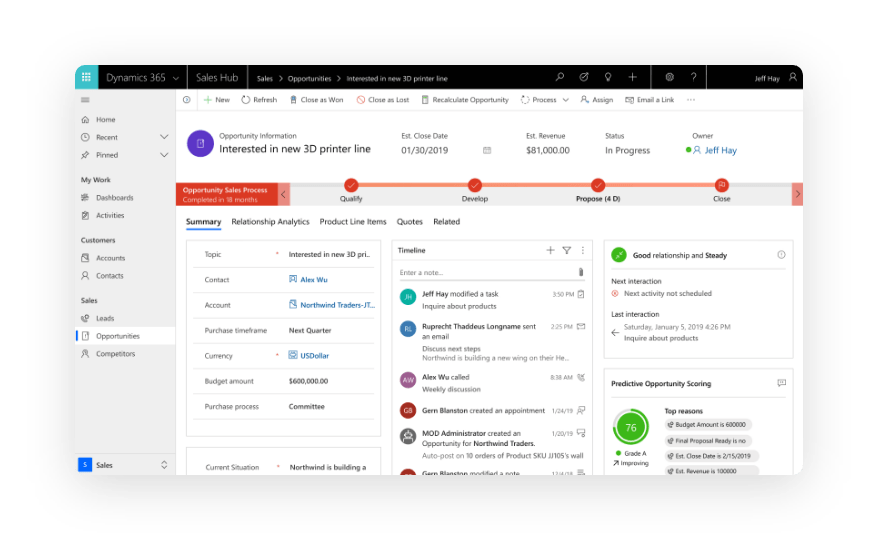Open the more commands ellipsis in toolbar
878x560 pixels.
coord(691,100)
